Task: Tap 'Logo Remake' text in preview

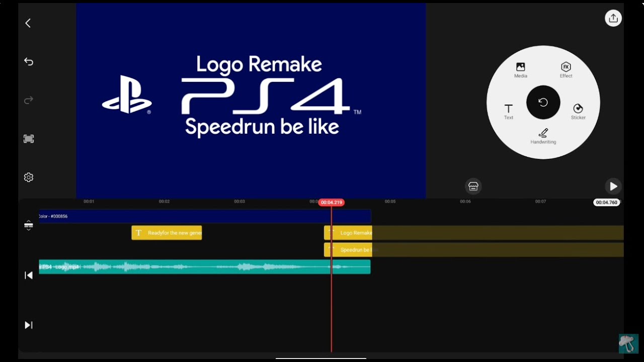Action: pyautogui.click(x=259, y=64)
